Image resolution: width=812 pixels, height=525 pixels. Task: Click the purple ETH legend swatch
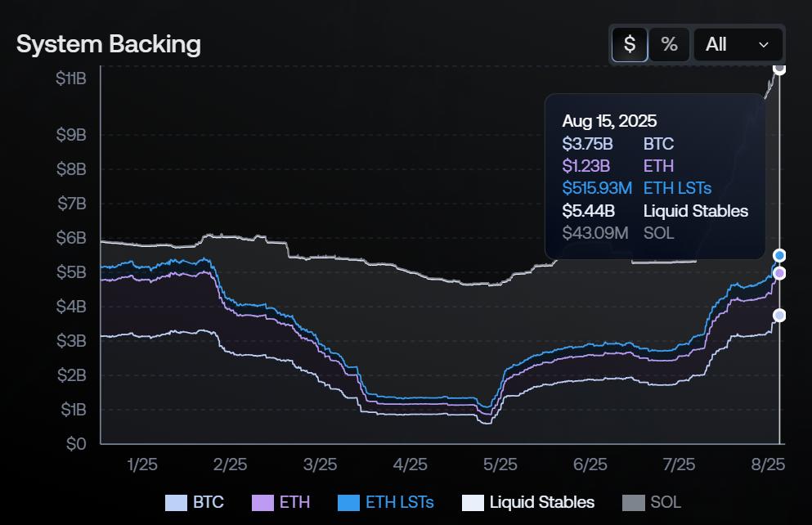pyautogui.click(x=262, y=502)
